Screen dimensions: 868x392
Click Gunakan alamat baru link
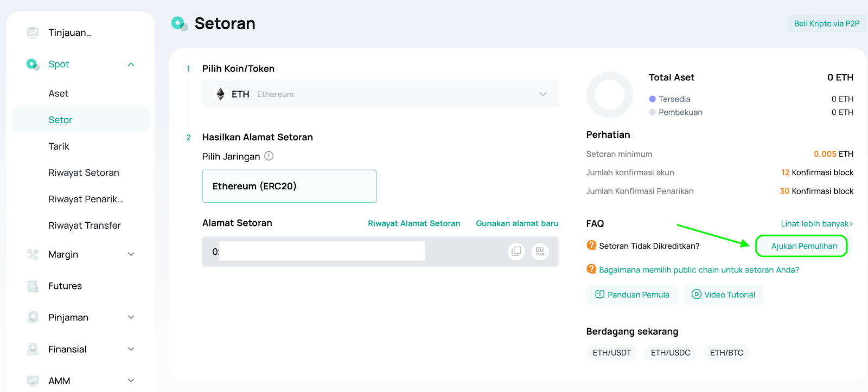(517, 223)
